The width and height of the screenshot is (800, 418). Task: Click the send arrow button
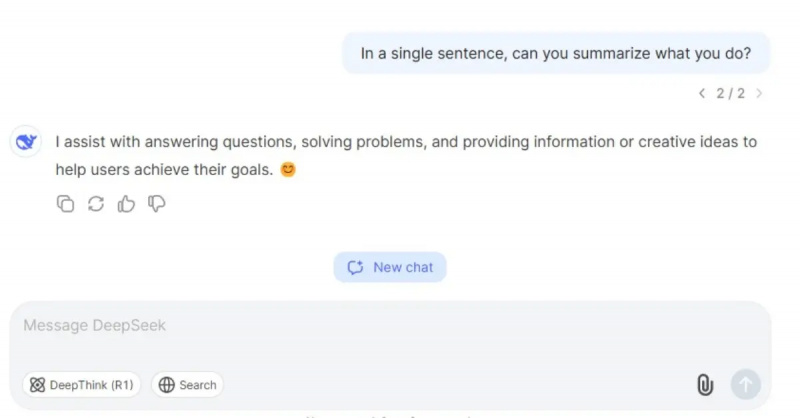pos(745,384)
